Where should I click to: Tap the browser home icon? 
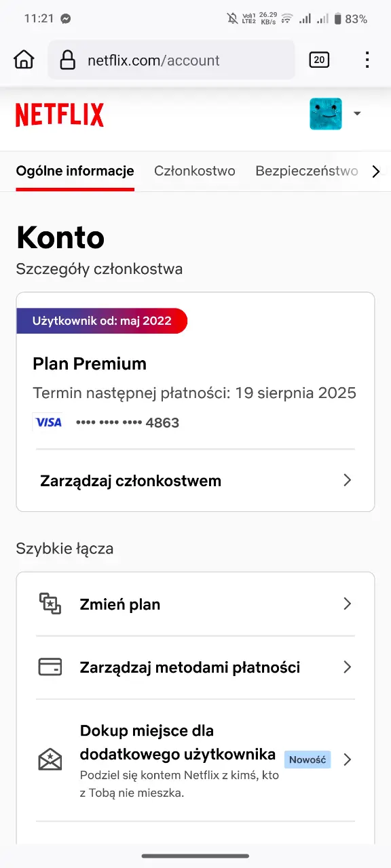(x=24, y=60)
